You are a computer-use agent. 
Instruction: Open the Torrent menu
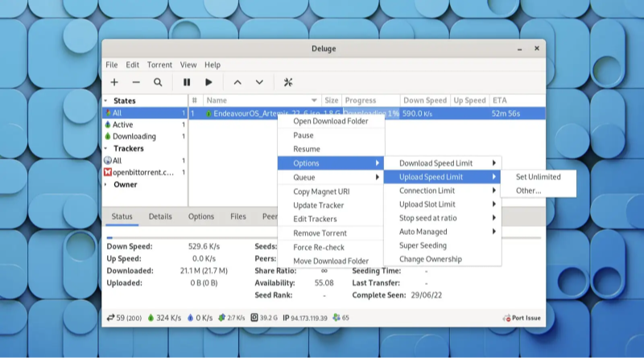pyautogui.click(x=159, y=65)
